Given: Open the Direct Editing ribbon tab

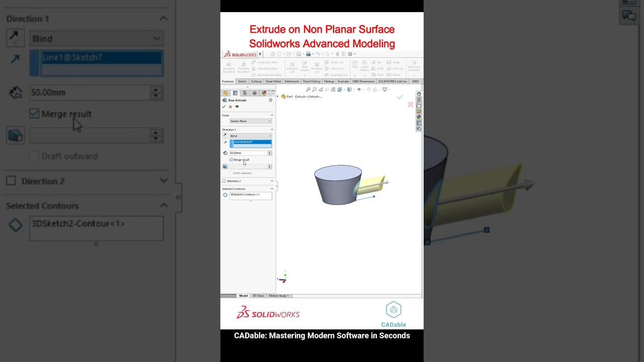Looking at the screenshot, I should (311, 81).
